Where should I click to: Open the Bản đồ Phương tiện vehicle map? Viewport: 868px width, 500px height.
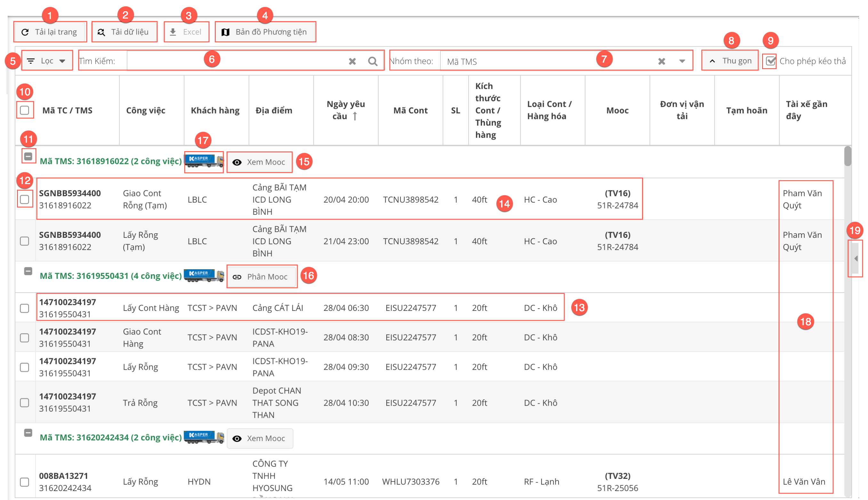(265, 32)
